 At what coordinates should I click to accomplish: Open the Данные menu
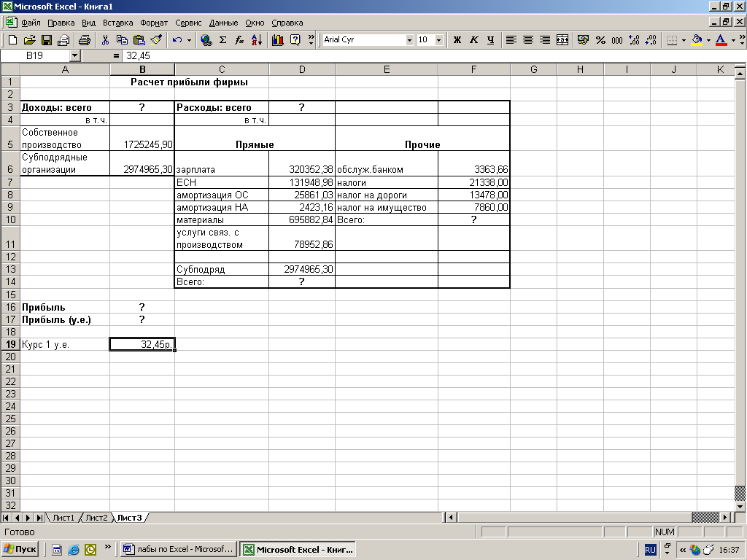[x=223, y=23]
